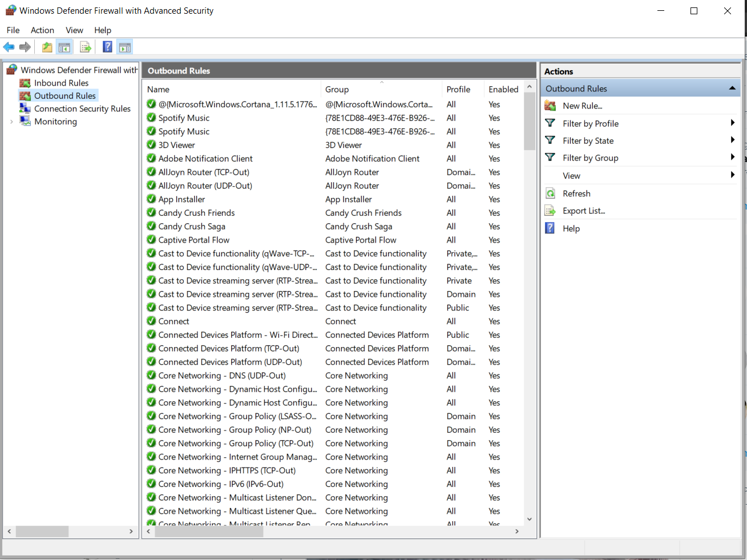Viewport: 747px width, 560px height.
Task: Select Inbound Rules in the tree
Action: pos(61,83)
